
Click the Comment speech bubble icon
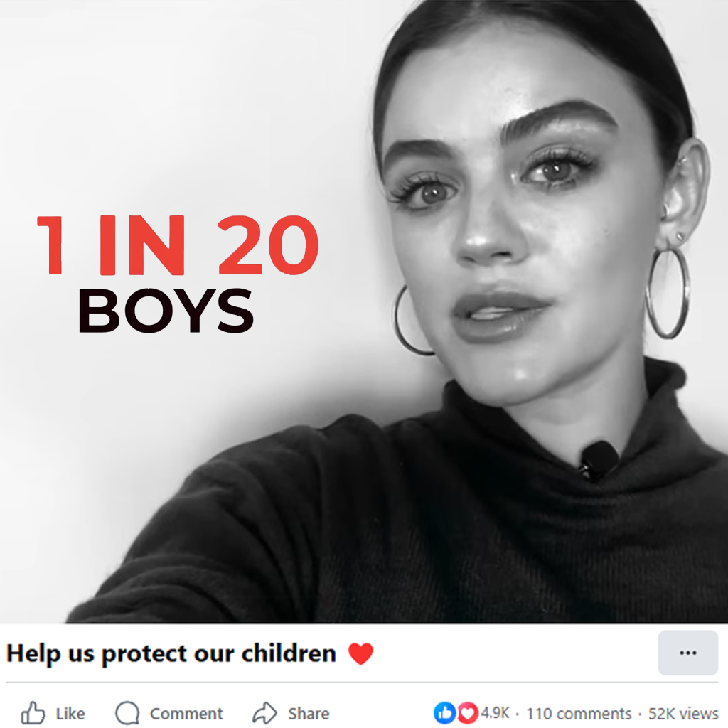[x=127, y=712]
